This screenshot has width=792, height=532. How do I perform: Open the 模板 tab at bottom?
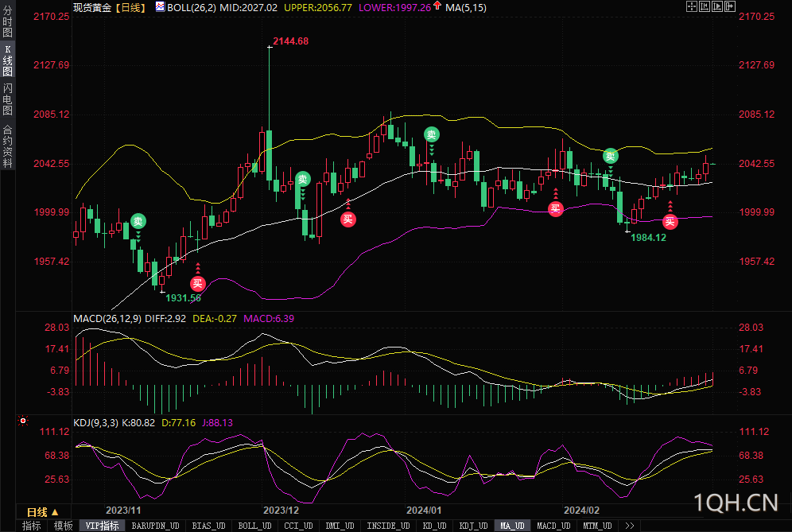(63, 526)
